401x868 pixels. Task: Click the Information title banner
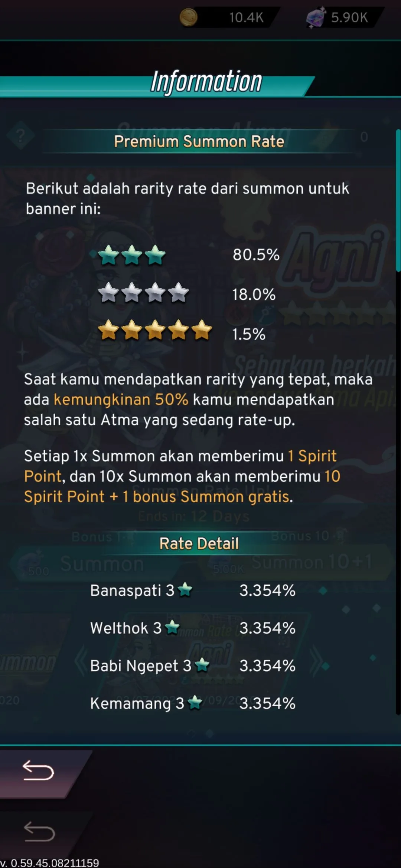click(206, 82)
